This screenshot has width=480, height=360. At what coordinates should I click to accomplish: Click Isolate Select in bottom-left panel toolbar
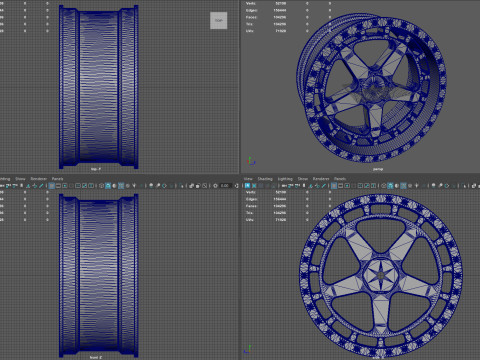[x=182, y=186]
